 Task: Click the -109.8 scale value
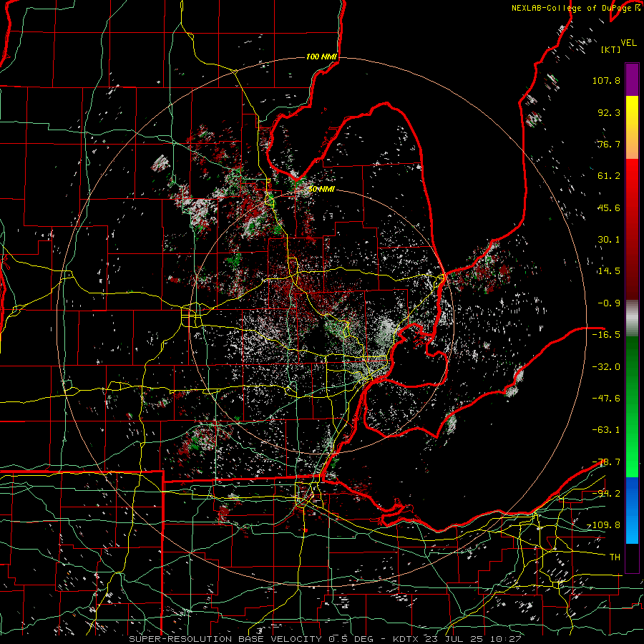pos(604,525)
